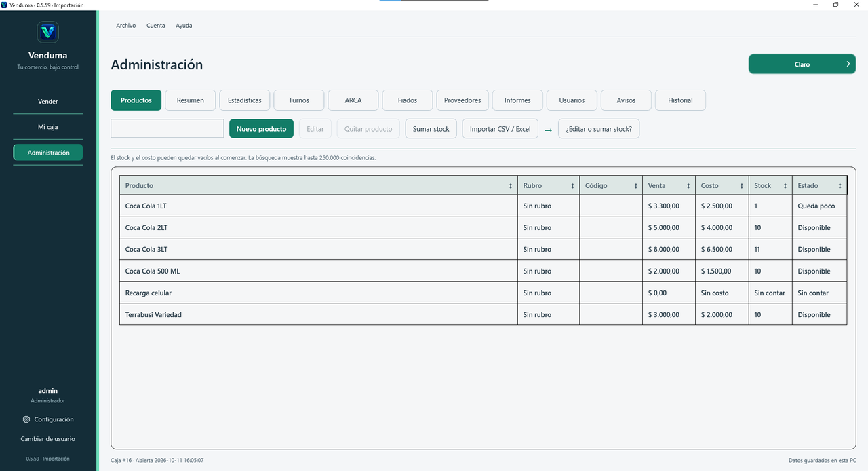
Task: Open Importar CSV / Excel
Action: pyautogui.click(x=500, y=129)
